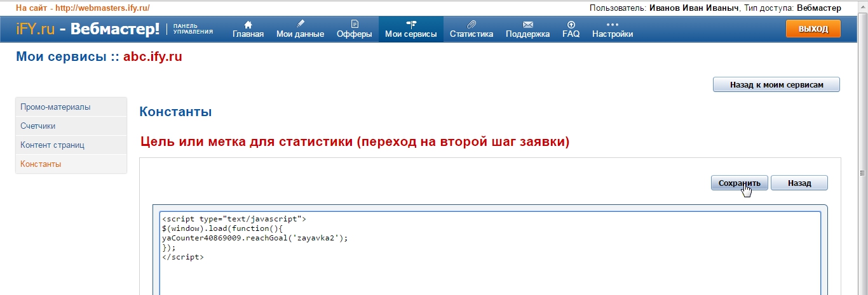Click Назад к моим сервисам button
The image size is (868, 295).
tap(776, 84)
